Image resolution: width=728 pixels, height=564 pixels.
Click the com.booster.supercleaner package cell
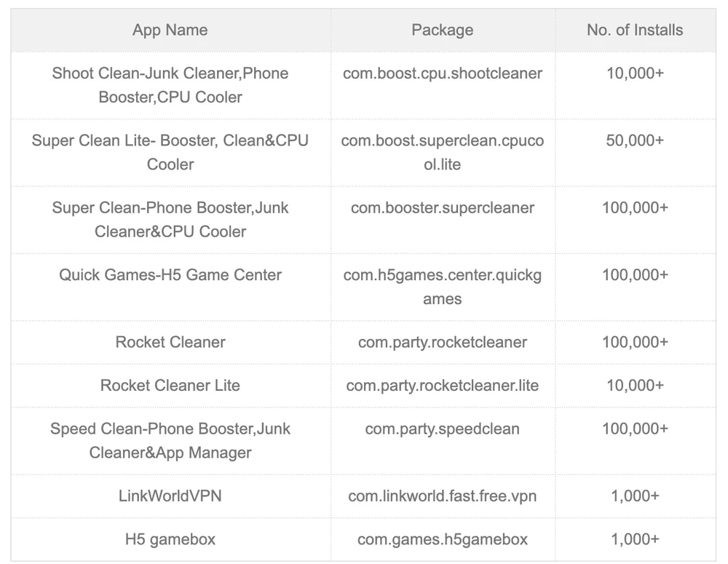(442, 208)
